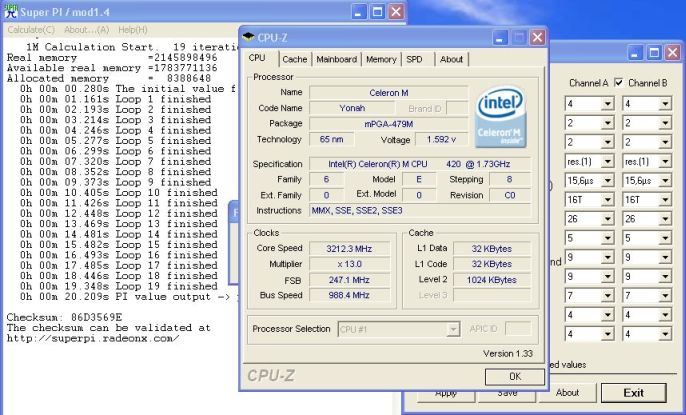Screen dimensions: 686x415
Task: Maximize the Super PI window
Action: pyautogui.click(x=377, y=11)
